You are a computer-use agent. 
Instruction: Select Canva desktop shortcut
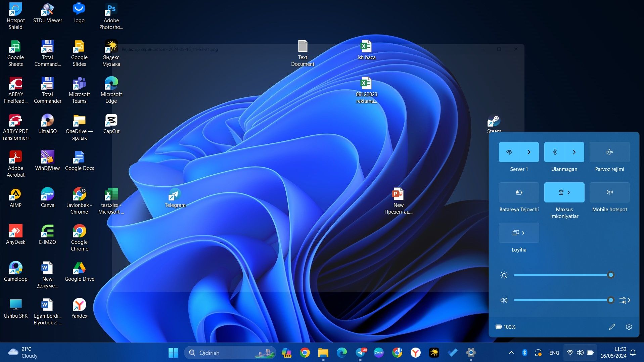47,197
